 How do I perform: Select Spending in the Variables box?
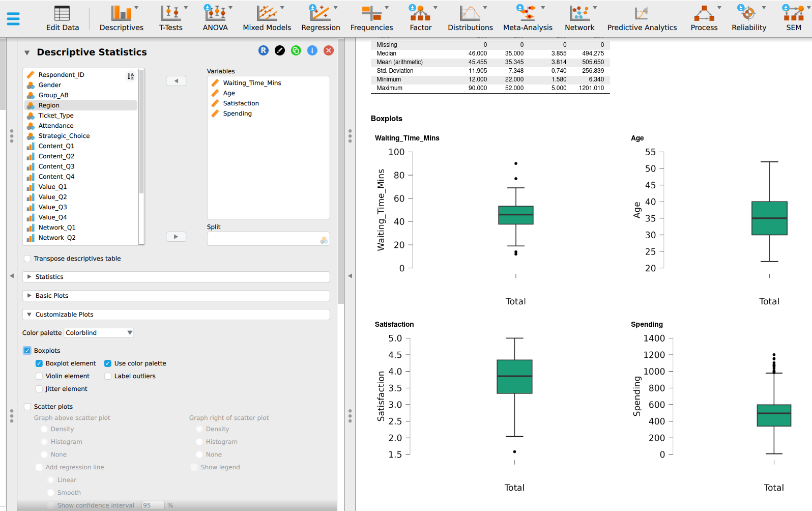(237, 113)
